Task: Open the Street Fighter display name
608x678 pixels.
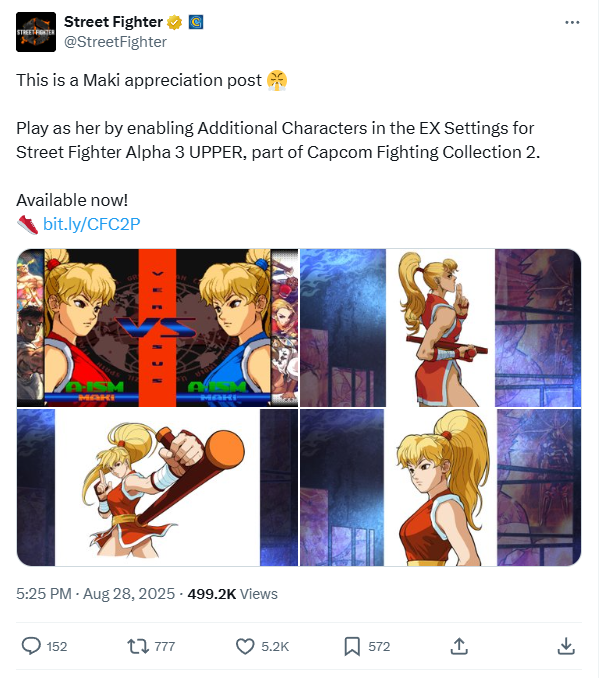Action: click(x=113, y=22)
